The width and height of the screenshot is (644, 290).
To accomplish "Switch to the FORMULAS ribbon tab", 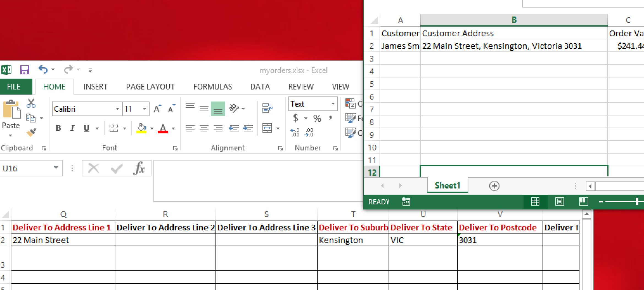I will click(212, 87).
